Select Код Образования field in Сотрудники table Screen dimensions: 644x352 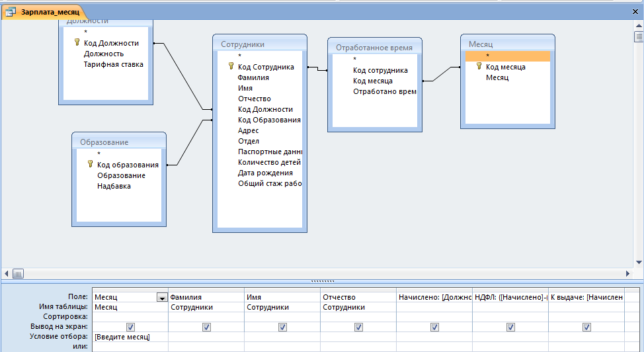pyautogui.click(x=269, y=120)
